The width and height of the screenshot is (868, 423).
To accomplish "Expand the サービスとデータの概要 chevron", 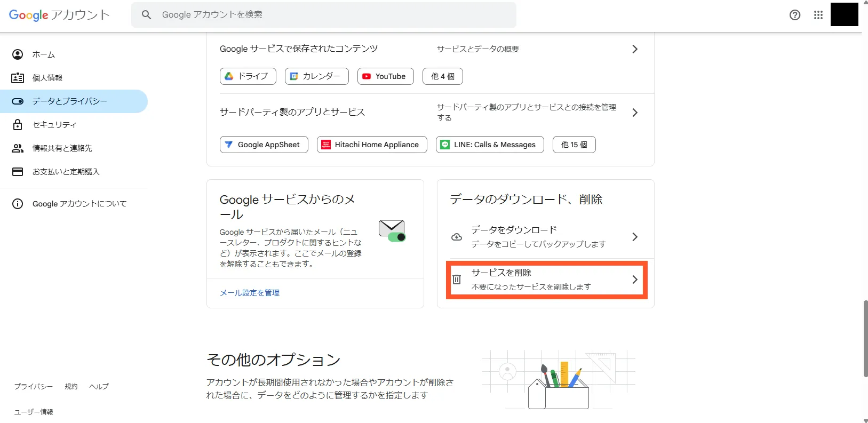I will [634, 49].
